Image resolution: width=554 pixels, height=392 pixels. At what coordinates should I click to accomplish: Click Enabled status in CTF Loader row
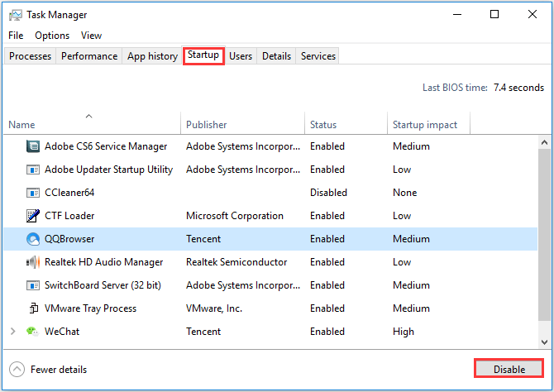coord(327,216)
